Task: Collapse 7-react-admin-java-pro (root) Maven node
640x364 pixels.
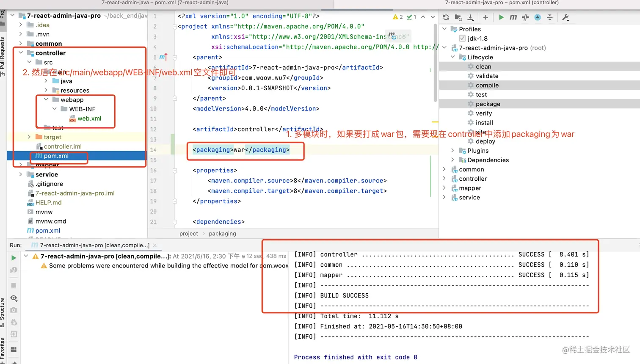Action: tap(444, 48)
